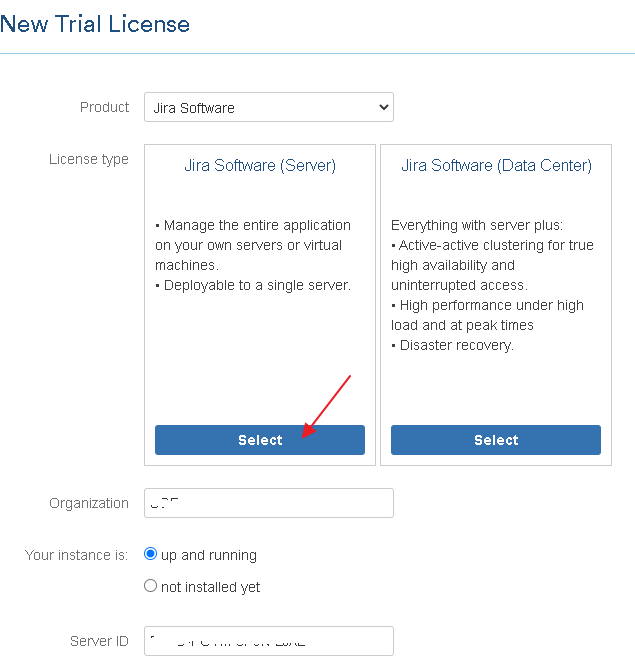Open the Product dropdown showing Jira Software
This screenshot has width=635, height=672.
pyautogui.click(x=269, y=107)
